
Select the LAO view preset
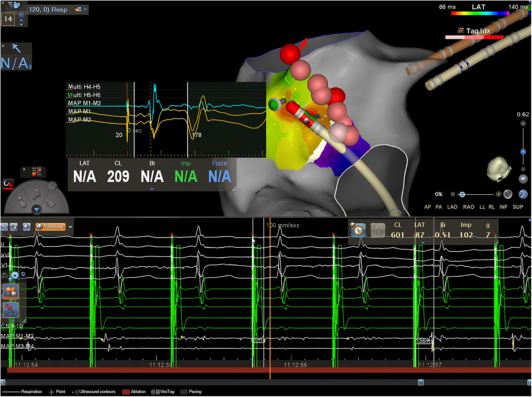[452, 207]
